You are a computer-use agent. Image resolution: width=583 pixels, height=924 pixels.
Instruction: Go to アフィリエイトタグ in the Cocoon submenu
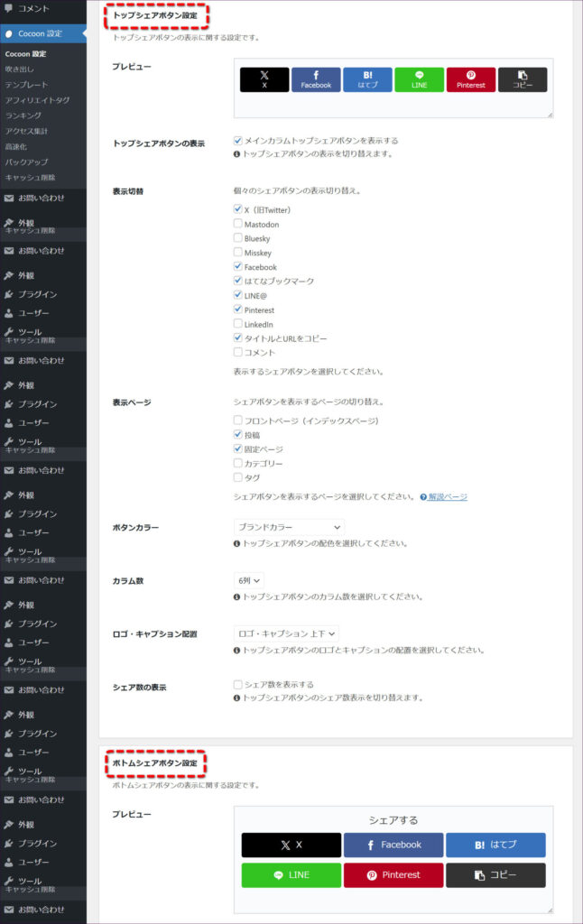[x=37, y=100]
